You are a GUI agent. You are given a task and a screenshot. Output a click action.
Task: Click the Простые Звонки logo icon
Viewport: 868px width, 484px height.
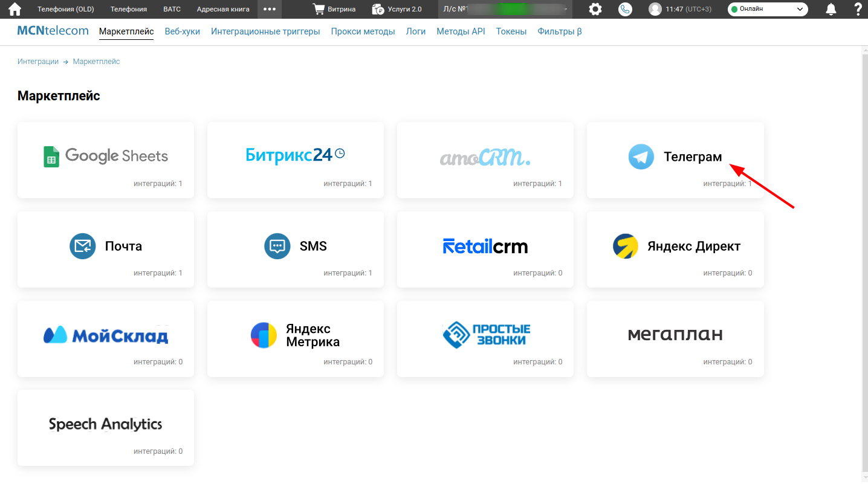click(456, 335)
